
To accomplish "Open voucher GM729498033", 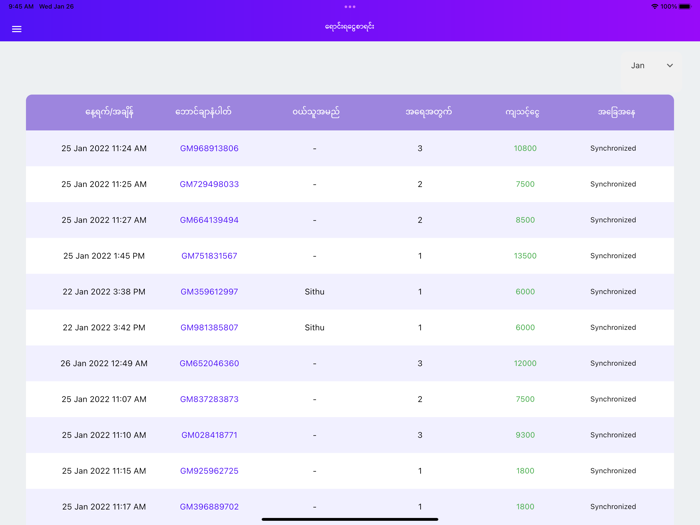I will (209, 184).
